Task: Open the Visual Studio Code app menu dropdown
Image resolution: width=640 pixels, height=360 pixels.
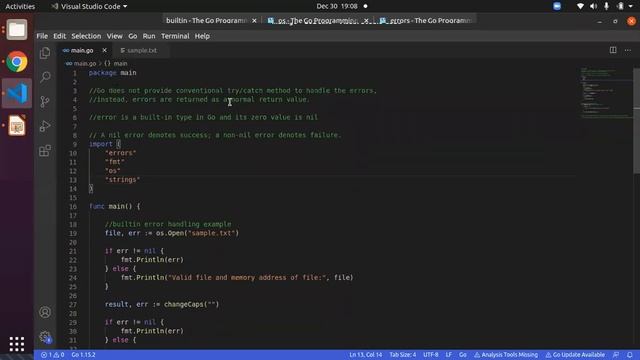Action: tap(89, 6)
